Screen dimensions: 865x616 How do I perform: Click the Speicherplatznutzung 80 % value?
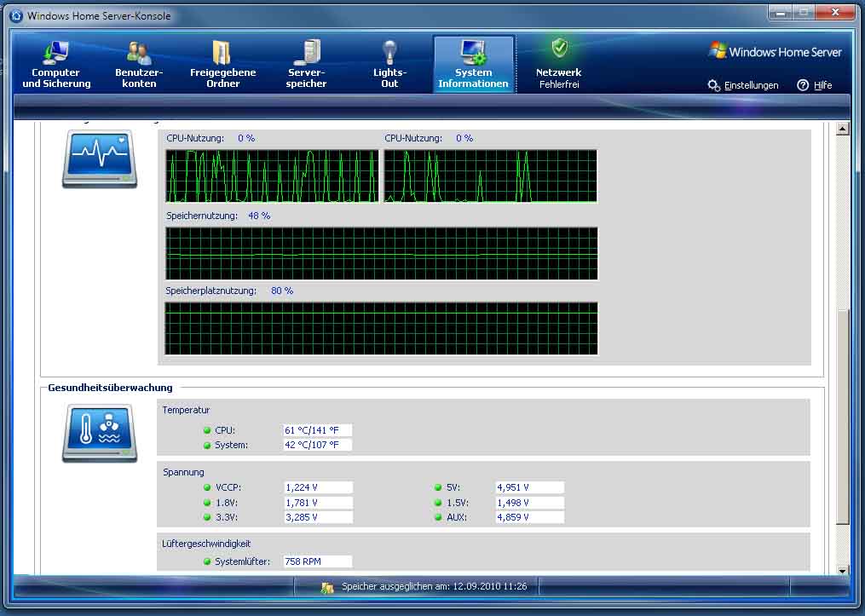point(282,291)
